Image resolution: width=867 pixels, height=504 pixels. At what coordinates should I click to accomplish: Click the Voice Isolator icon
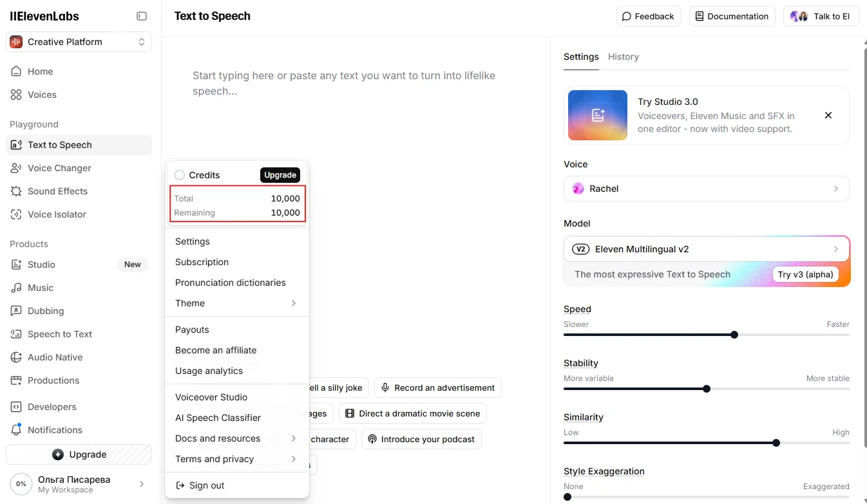point(16,214)
